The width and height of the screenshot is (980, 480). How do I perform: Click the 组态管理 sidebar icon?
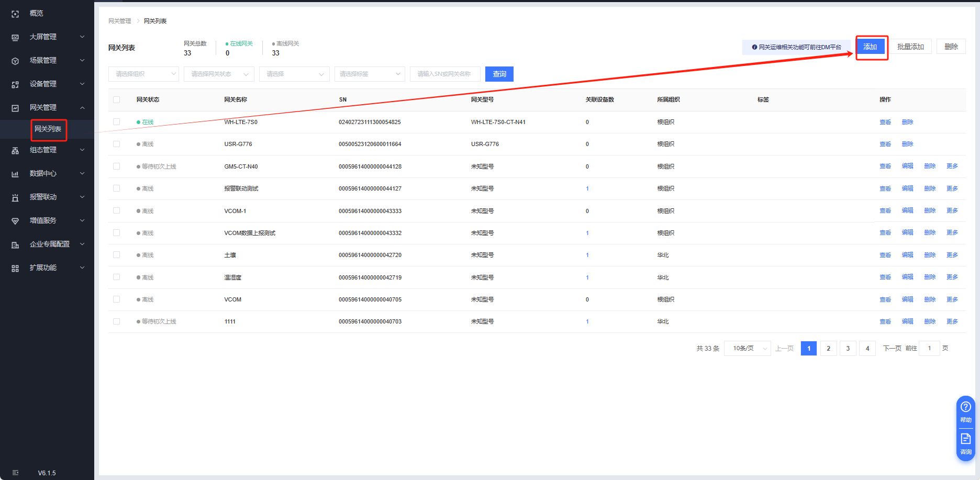pyautogui.click(x=15, y=151)
